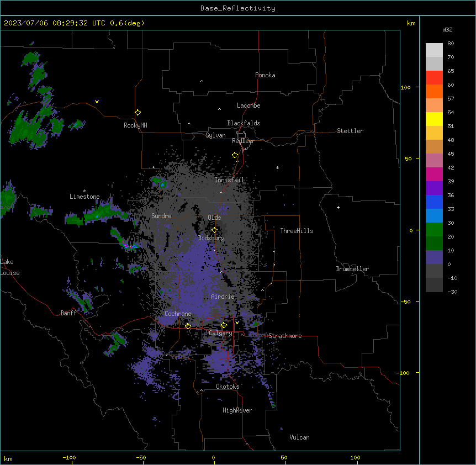
Task: Select the blue 36-33 dBZ legend band
Action: [x=434, y=202]
